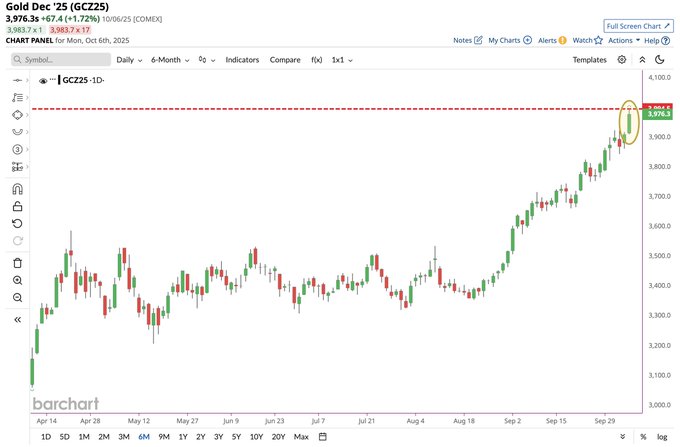Screen dimensions: 680x447
Task: Collapse the left drawing toolbar
Action: point(17,320)
